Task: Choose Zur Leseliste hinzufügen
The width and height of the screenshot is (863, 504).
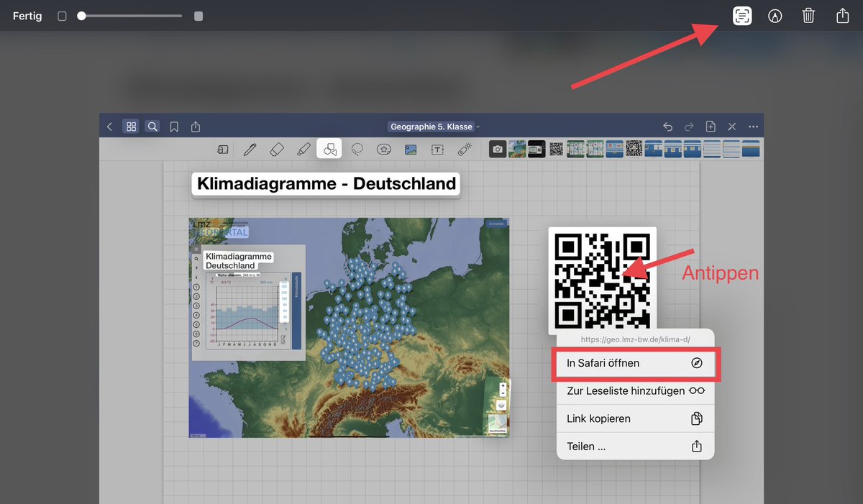Action: [x=636, y=390]
